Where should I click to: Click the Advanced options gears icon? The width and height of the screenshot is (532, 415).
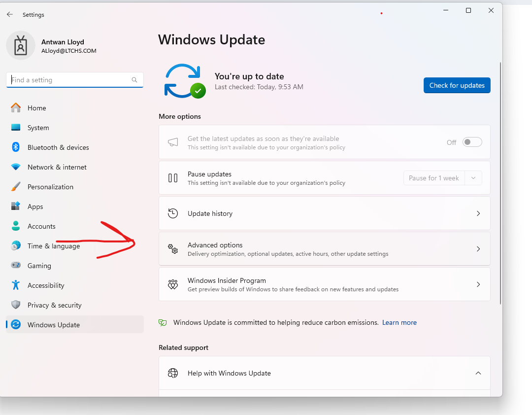pos(173,249)
